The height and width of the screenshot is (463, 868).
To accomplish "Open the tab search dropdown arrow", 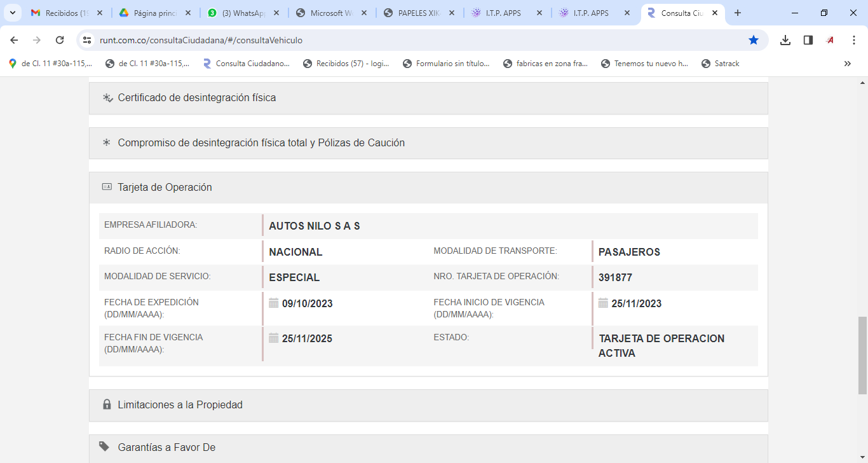I will coord(12,13).
